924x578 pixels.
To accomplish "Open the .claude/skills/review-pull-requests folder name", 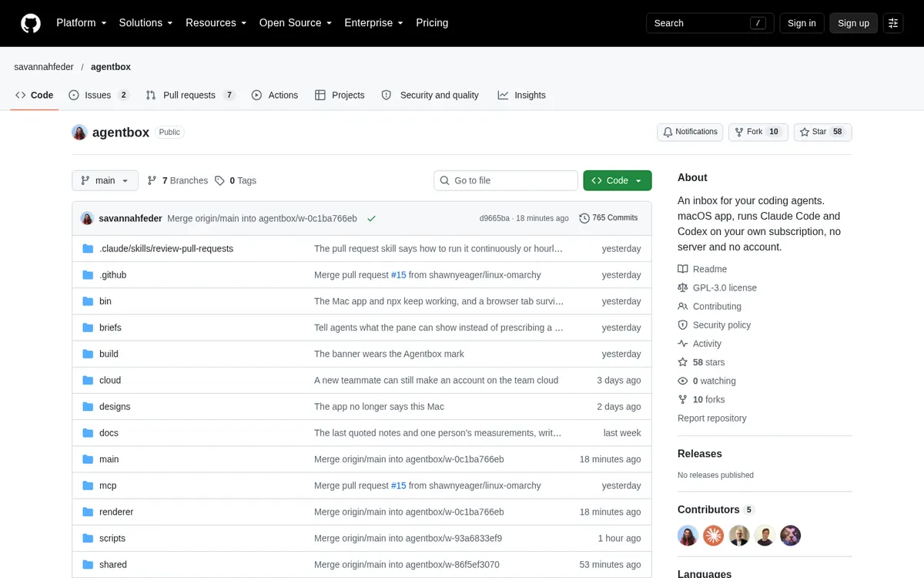I will click(x=166, y=249).
